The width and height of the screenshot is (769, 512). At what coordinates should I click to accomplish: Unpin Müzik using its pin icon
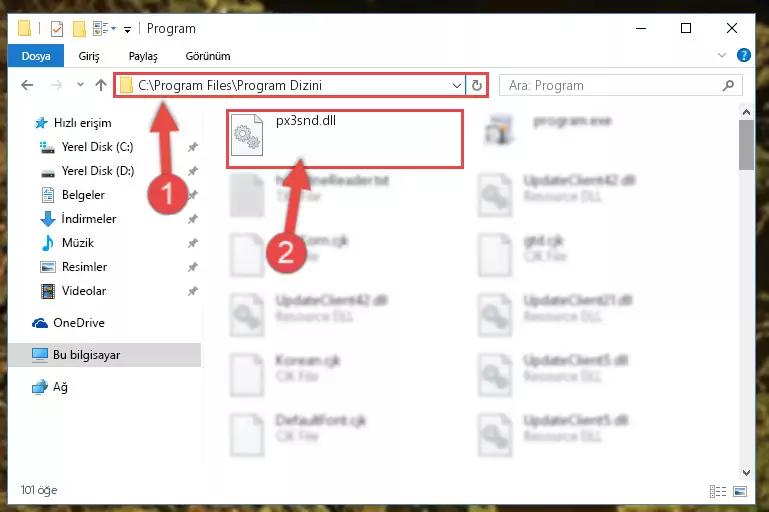click(x=193, y=243)
